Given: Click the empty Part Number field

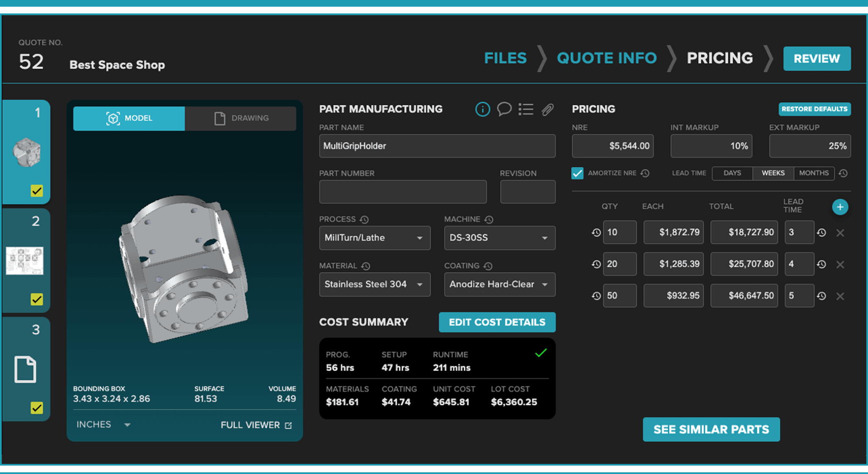Looking at the screenshot, I should coord(403,192).
